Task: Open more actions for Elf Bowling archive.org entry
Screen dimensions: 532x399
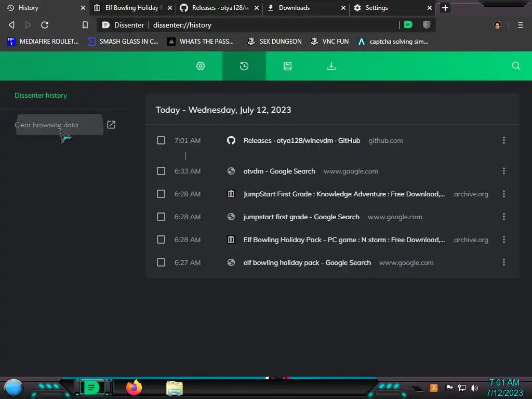Action: pyautogui.click(x=504, y=240)
